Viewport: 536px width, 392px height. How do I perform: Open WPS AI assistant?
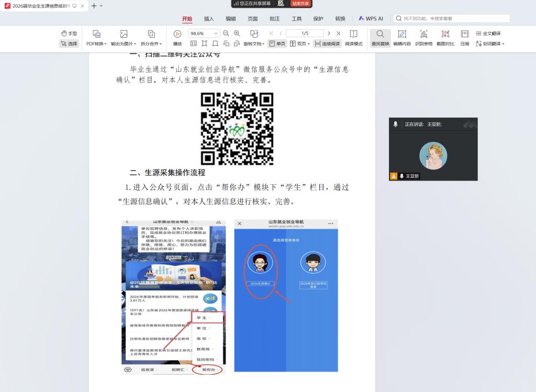click(x=371, y=18)
